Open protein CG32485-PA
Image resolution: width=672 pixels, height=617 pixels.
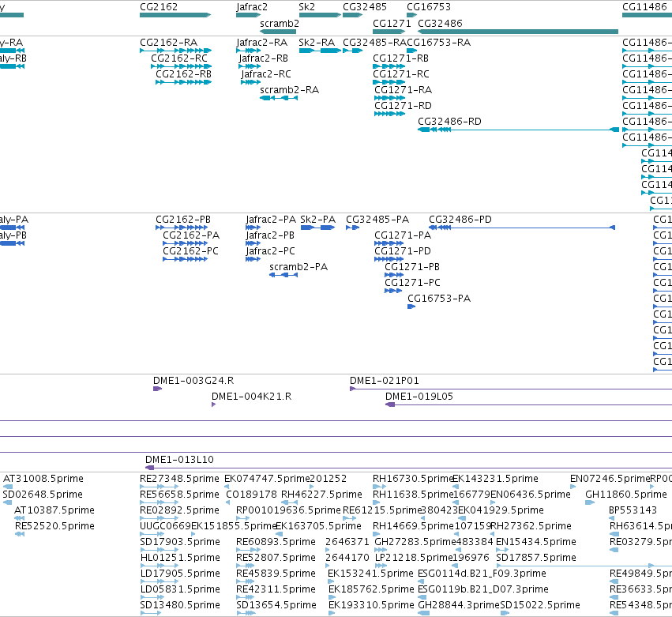tap(353, 228)
